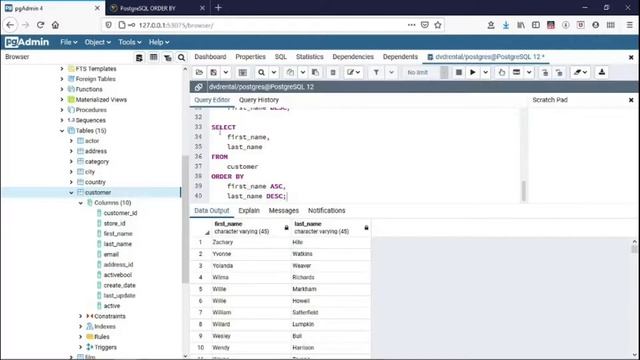Collapse the Columns (10) node
This screenshot has width=640, height=360.
[x=80, y=203]
